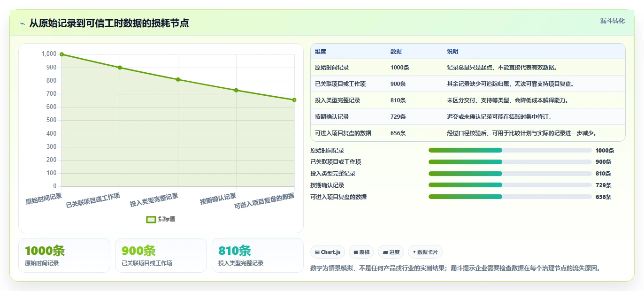Click the 656条 value in the table
644x291 pixels.
point(398,133)
